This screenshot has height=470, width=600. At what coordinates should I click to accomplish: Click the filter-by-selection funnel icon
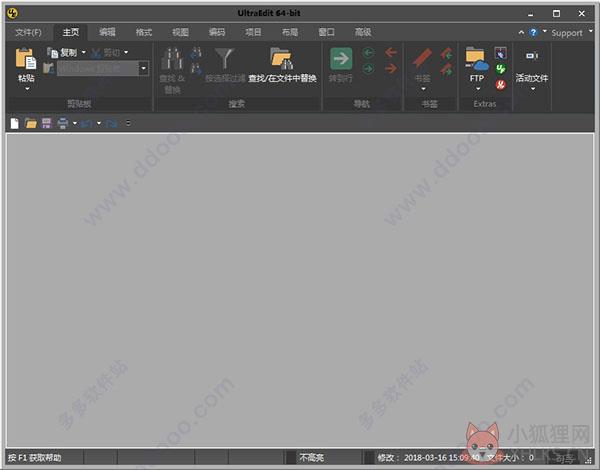225,59
